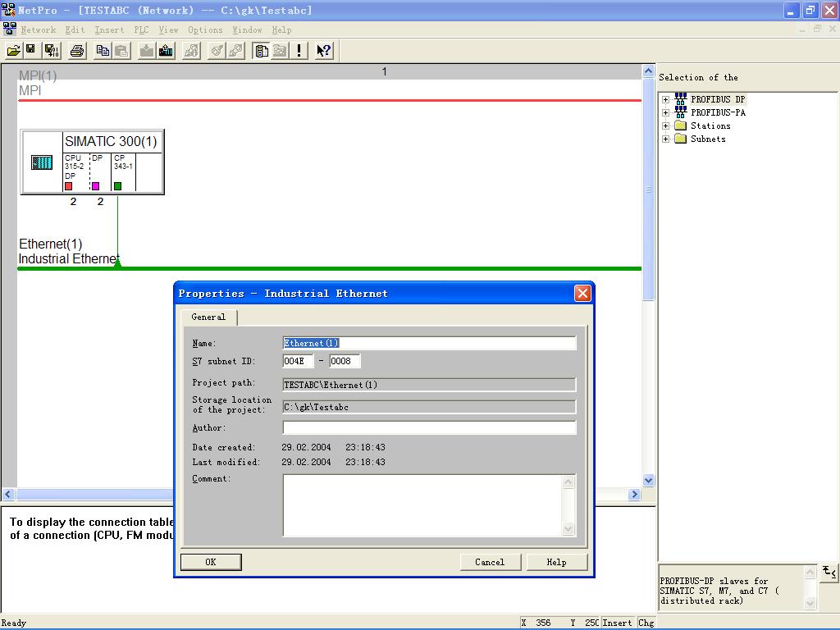The image size is (840, 630).
Task: Close the Properties - Industrial Ethernet dialog
Action: point(582,293)
